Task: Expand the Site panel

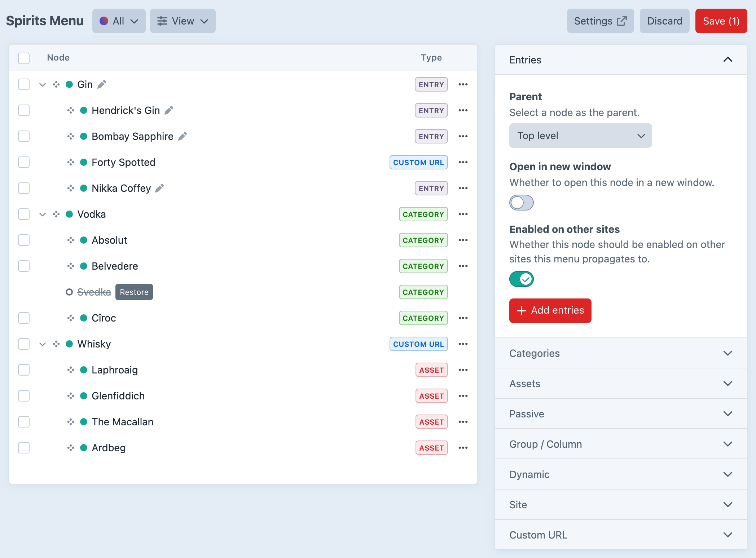Action: (x=621, y=505)
